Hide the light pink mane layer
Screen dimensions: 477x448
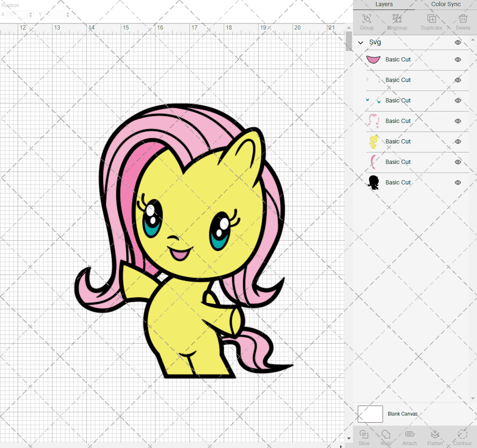click(458, 121)
